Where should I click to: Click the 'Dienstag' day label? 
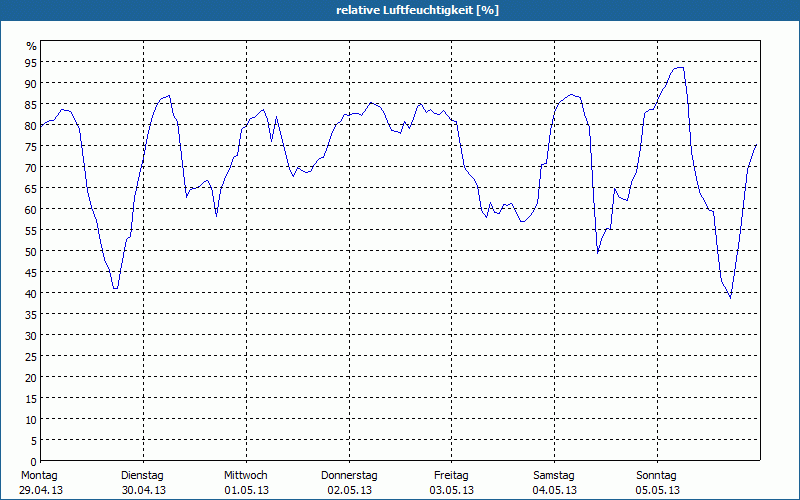tap(142, 476)
